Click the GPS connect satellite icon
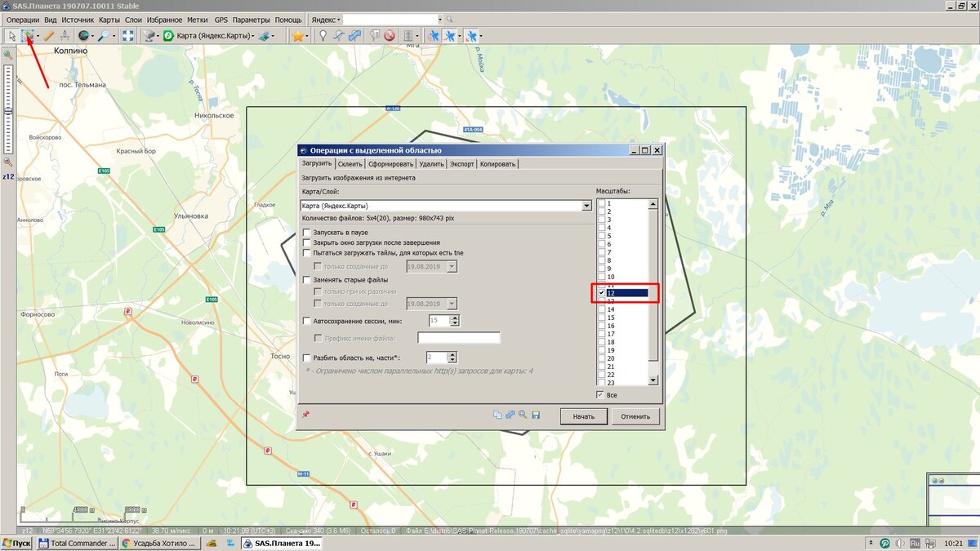Screen dimensions: 980x551 433,36
